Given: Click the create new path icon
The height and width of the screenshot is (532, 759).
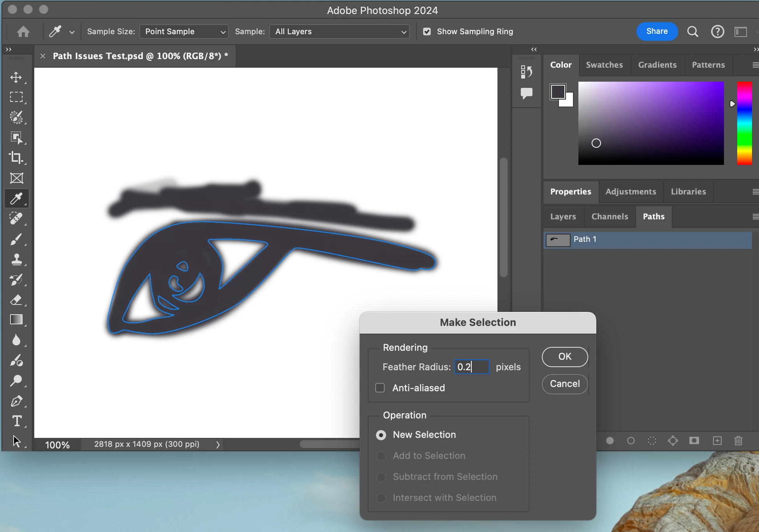Looking at the screenshot, I should 717,441.
